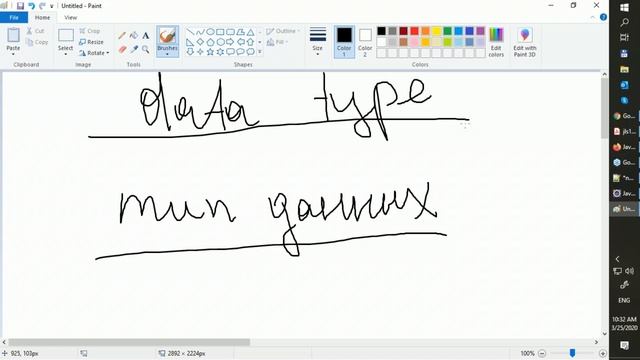The width and height of the screenshot is (640, 360).
Task: Open Edit colors dialog
Action: (496, 42)
